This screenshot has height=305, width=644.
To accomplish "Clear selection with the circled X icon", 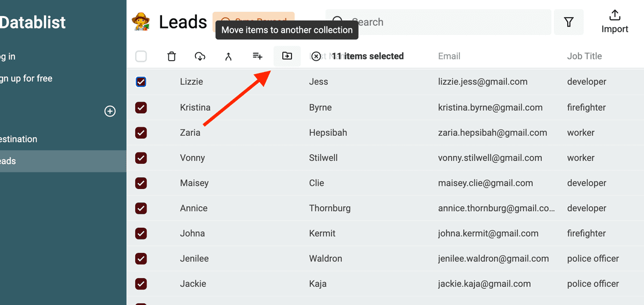I will click(x=317, y=56).
